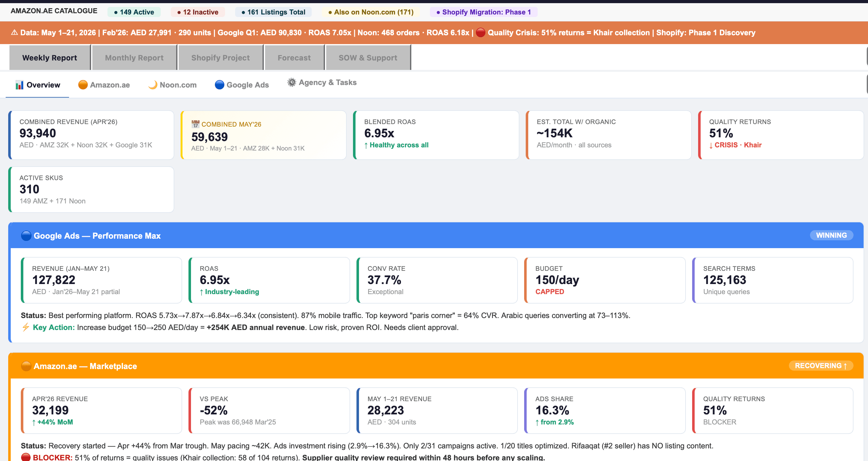Open the Shopify Project tab
Viewport: 868px width, 461px height.
coord(220,58)
